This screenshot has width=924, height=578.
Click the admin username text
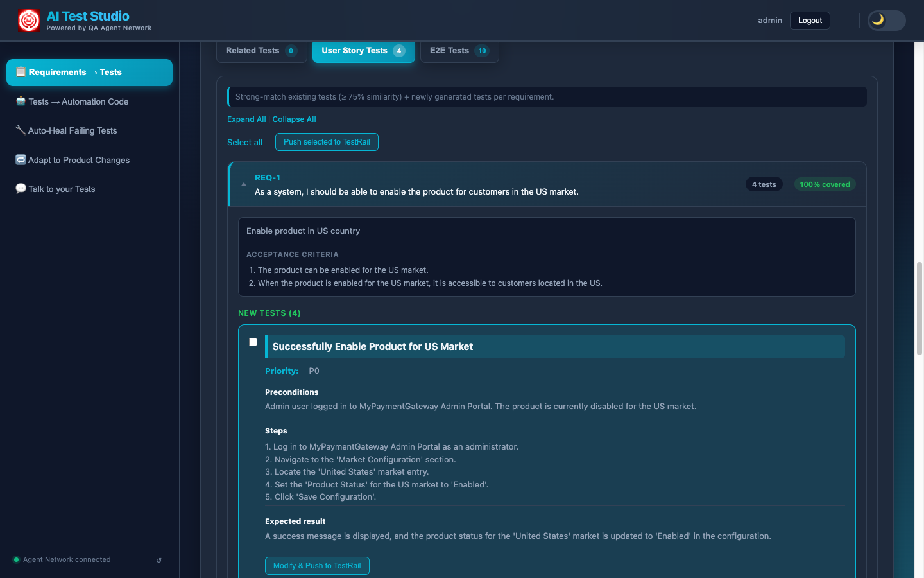(770, 21)
